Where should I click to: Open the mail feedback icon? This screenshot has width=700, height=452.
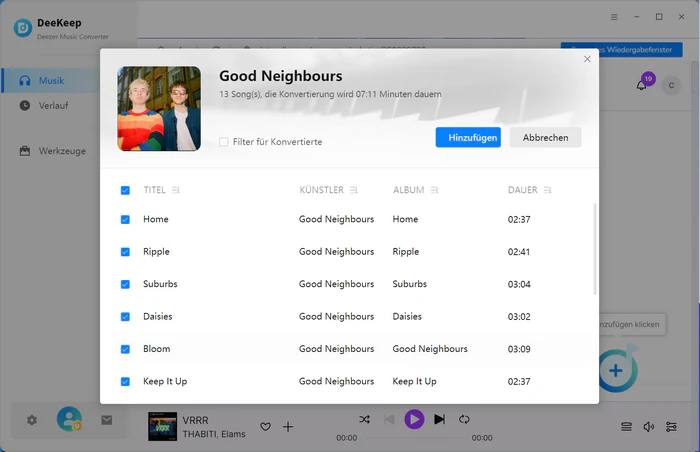(107, 420)
